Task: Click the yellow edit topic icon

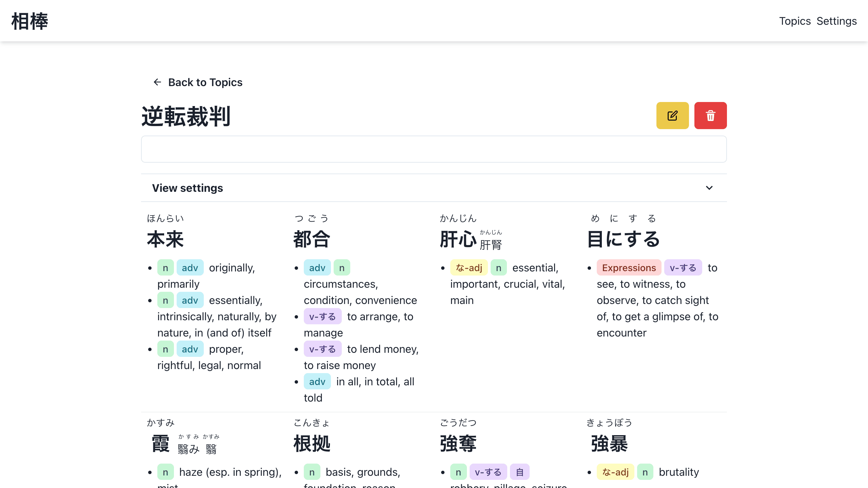Action: [x=672, y=116]
